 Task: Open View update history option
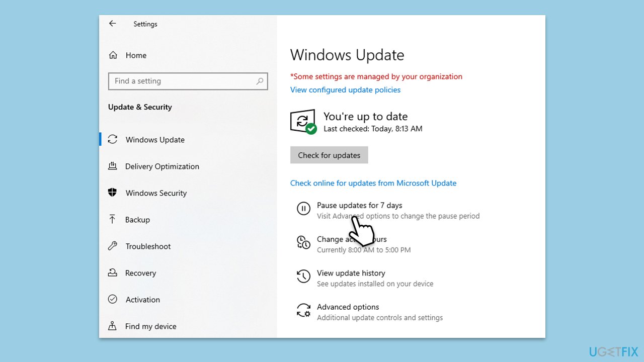pos(351,273)
